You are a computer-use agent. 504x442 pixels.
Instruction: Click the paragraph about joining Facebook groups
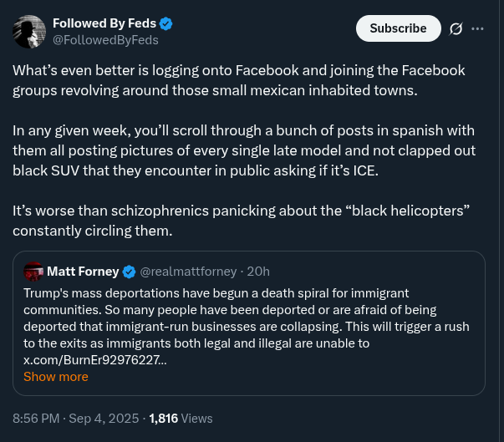pyautogui.click(x=238, y=80)
